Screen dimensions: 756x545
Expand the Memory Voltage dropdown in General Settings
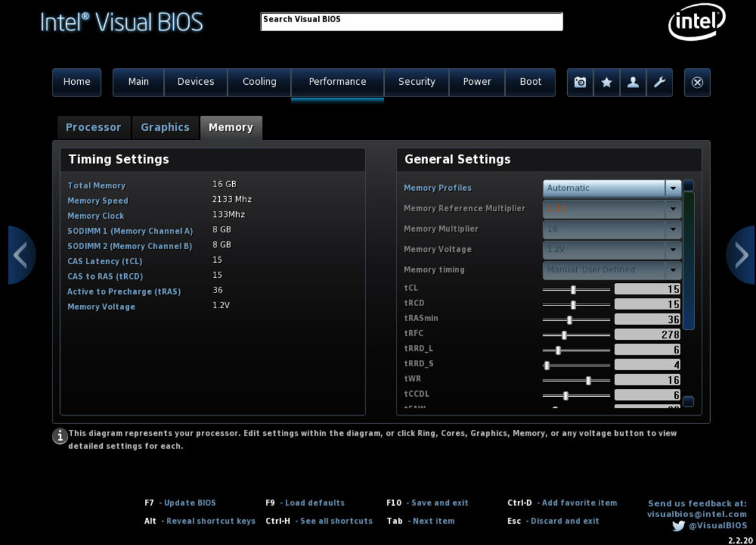tap(612, 250)
